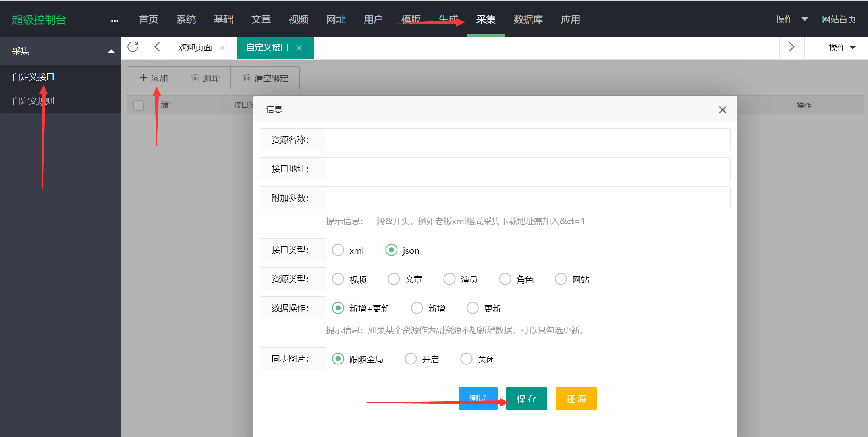Viewport: 868px width, 437px height.
Task: Open the 数据库 top menu
Action: click(528, 19)
